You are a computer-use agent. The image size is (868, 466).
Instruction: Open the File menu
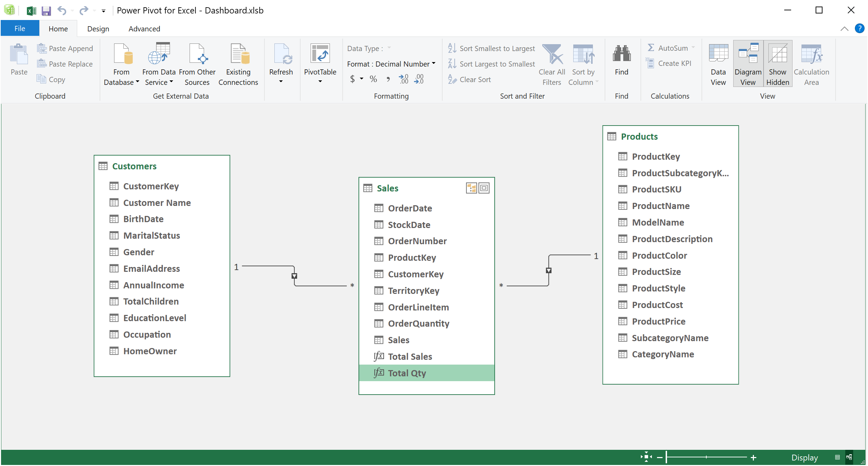tap(19, 28)
